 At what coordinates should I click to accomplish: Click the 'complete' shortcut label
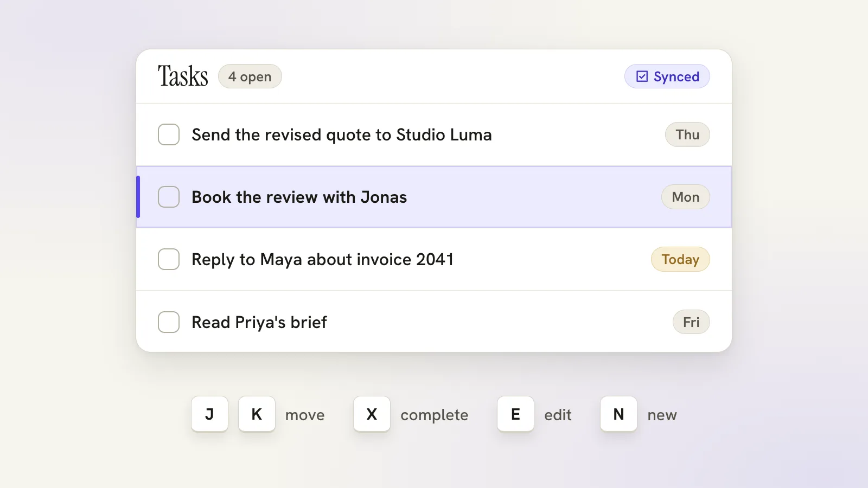pyautogui.click(x=435, y=415)
